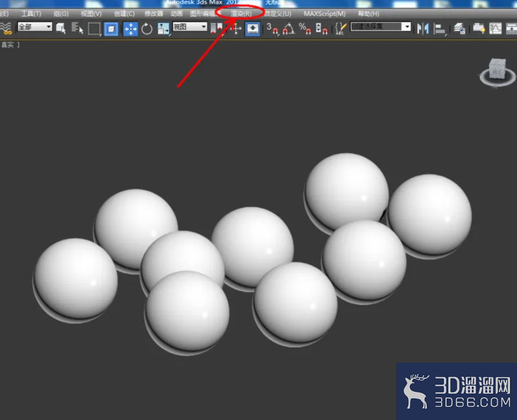
Task: Choose the Rectangular Selection Region tool
Action: (94, 29)
